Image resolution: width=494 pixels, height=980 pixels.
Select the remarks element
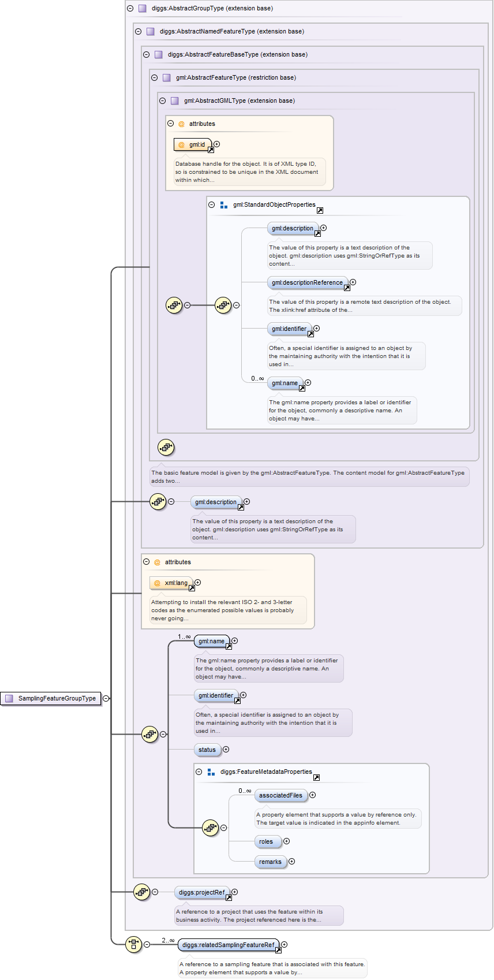270,862
